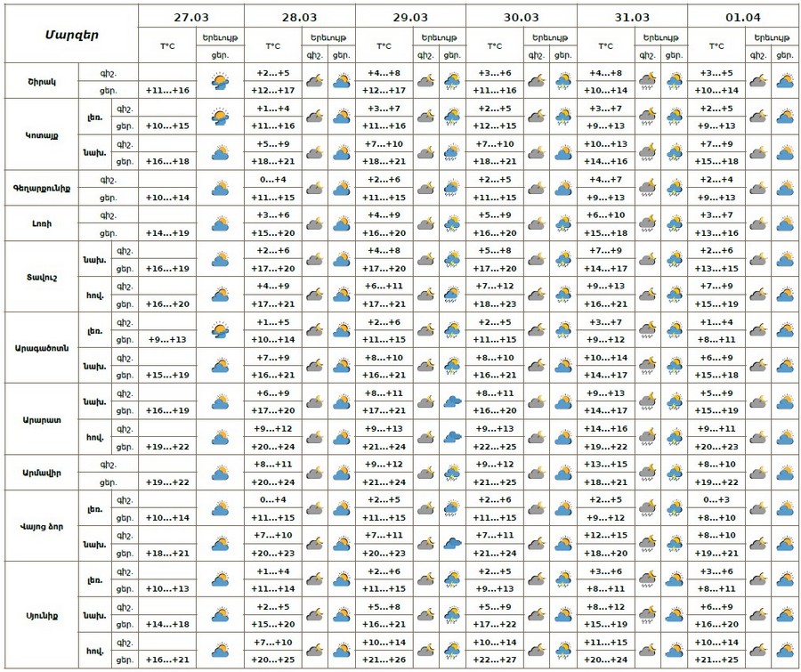Click Գեղարքունիք daytime weather icon for 27.03

220,188
